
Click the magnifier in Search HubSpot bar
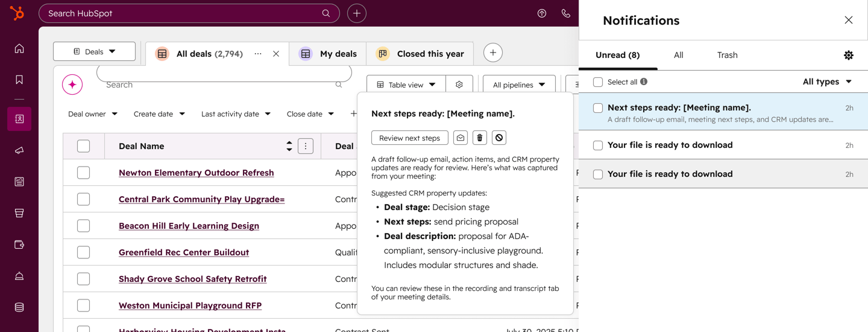pyautogui.click(x=326, y=13)
